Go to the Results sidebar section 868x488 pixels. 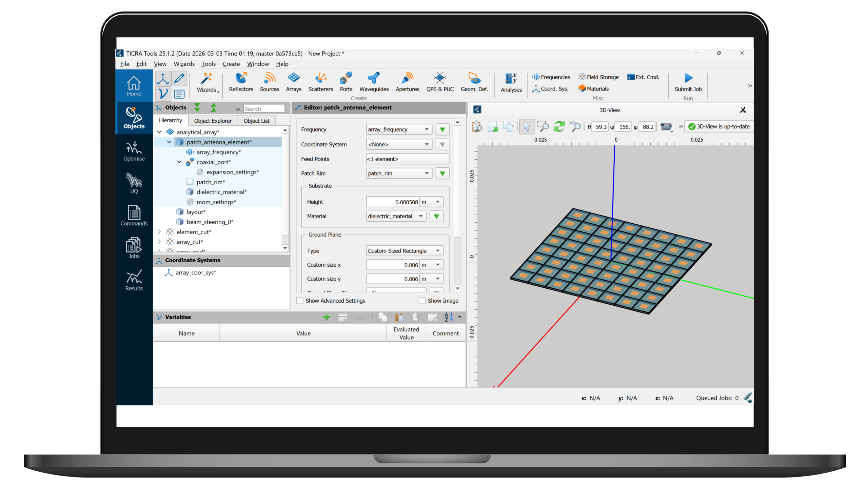point(134,281)
